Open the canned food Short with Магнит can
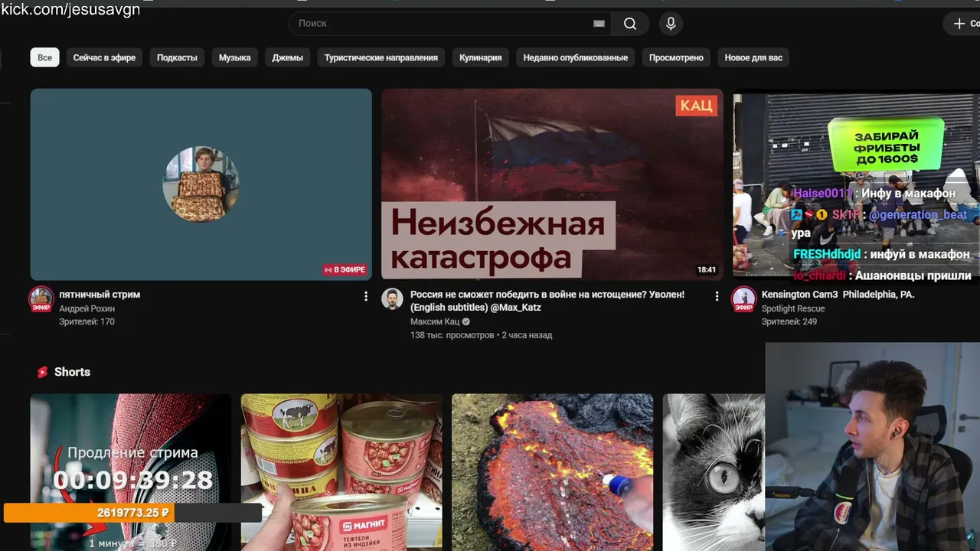980x551 pixels. coord(341,472)
